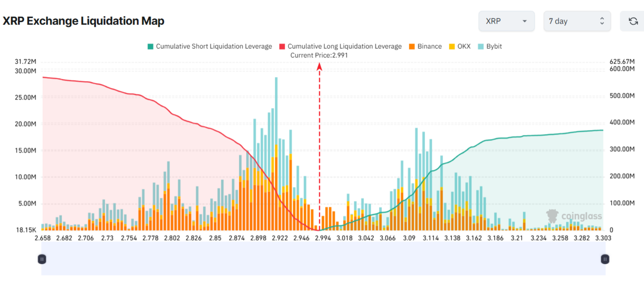
Task: Toggle the Binance legend series
Action: [x=429, y=46]
